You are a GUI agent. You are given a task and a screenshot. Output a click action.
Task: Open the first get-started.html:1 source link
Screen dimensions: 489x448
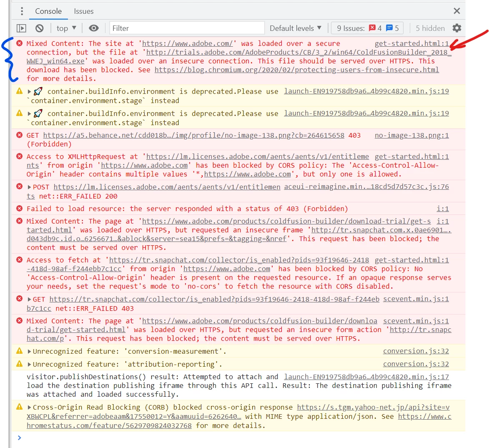pyautogui.click(x=411, y=44)
